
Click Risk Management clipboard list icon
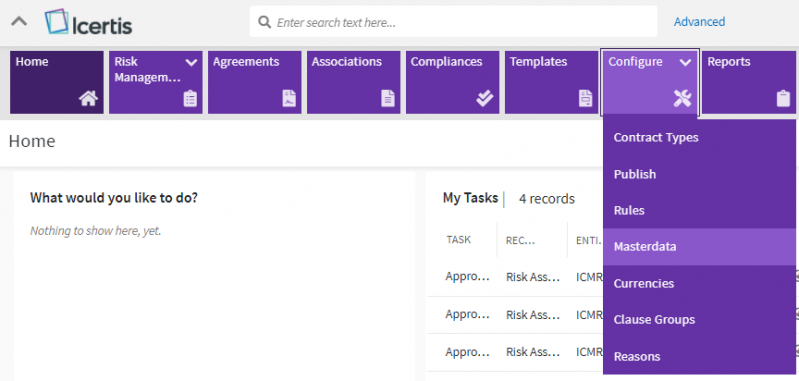[x=190, y=98]
